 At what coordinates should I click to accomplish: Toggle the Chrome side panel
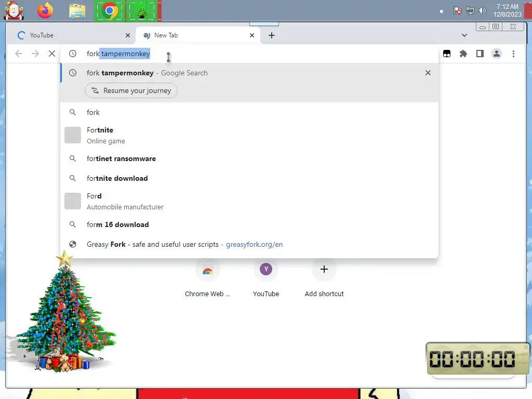[x=480, y=54]
